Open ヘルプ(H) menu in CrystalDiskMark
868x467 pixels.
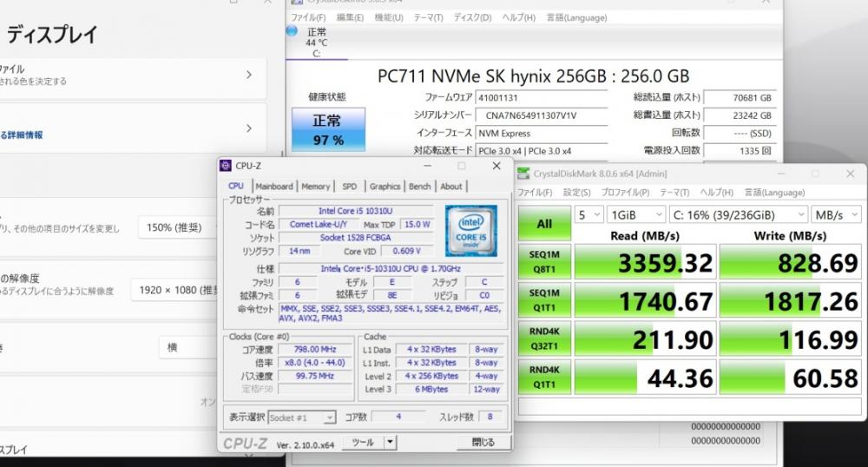click(x=716, y=193)
